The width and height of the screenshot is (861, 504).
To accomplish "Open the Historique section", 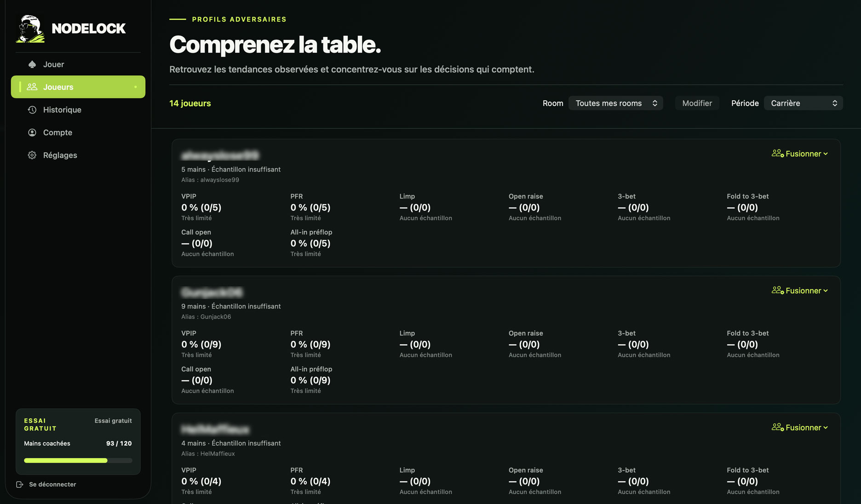I will pyautogui.click(x=78, y=110).
